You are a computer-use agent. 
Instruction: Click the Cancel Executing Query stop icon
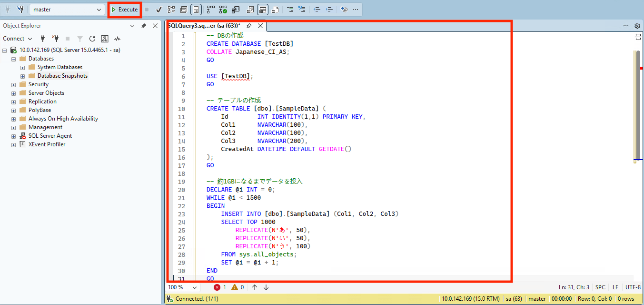coord(147,10)
